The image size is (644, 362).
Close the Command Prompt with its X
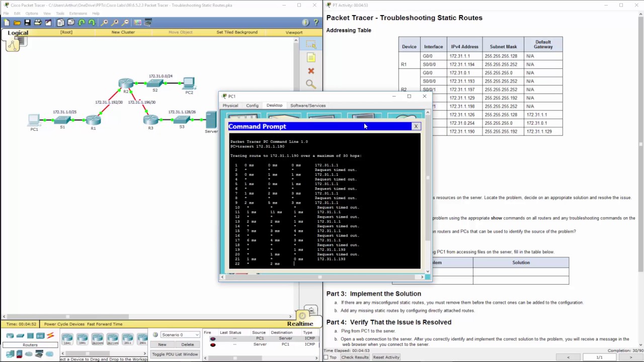[x=416, y=127]
